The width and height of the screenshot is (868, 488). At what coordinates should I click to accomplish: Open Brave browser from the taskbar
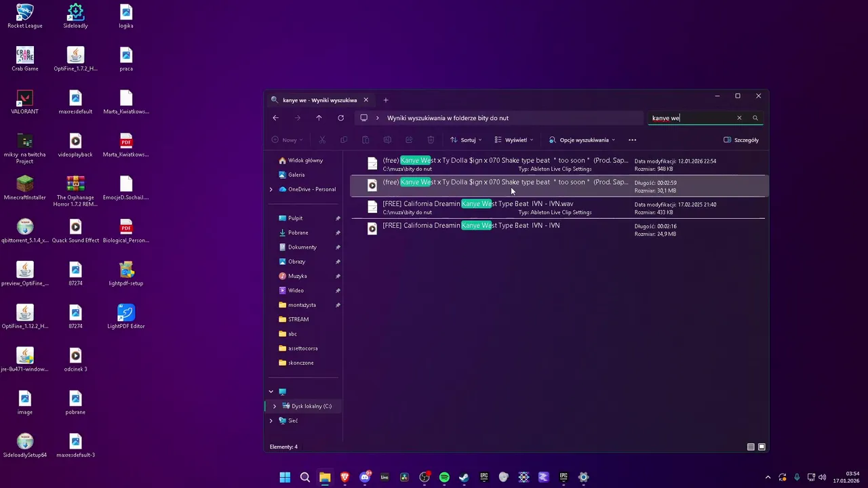[344, 477]
